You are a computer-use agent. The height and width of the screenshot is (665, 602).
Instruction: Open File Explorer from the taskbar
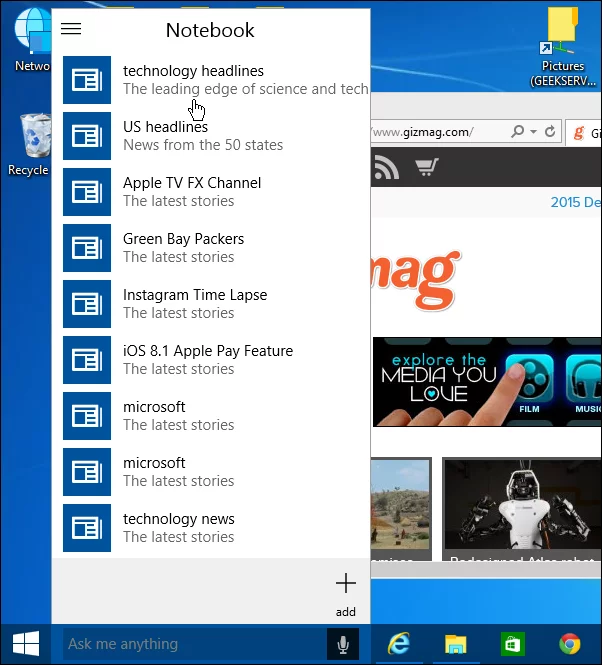pos(456,645)
